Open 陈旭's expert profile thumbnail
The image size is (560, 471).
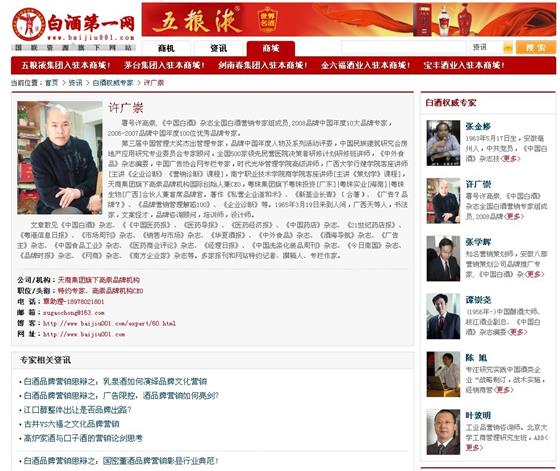443,374
